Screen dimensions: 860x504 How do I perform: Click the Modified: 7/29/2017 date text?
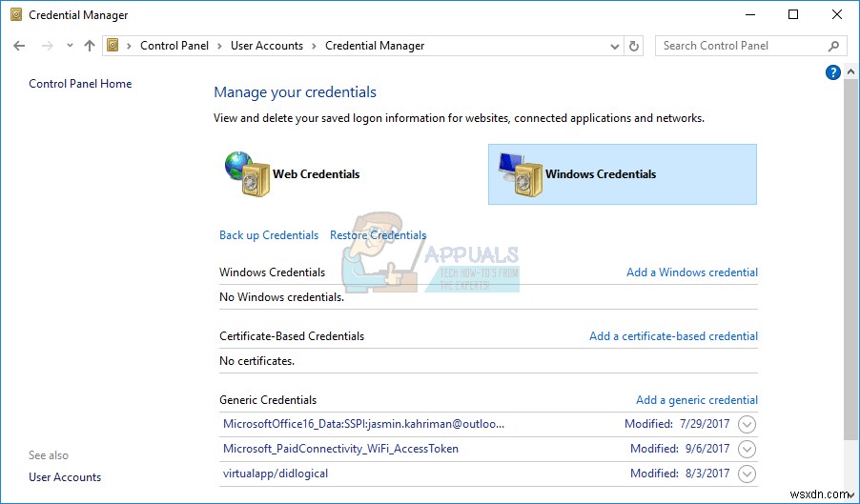point(677,424)
